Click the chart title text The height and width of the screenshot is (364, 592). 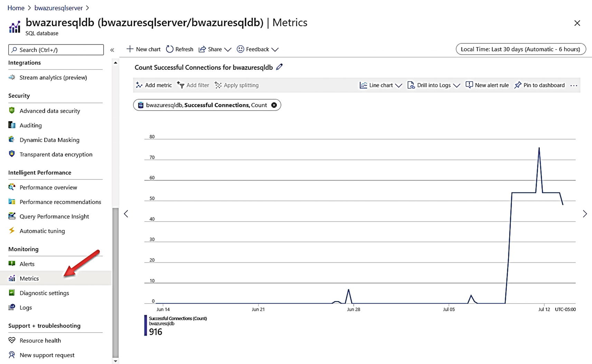(x=204, y=67)
